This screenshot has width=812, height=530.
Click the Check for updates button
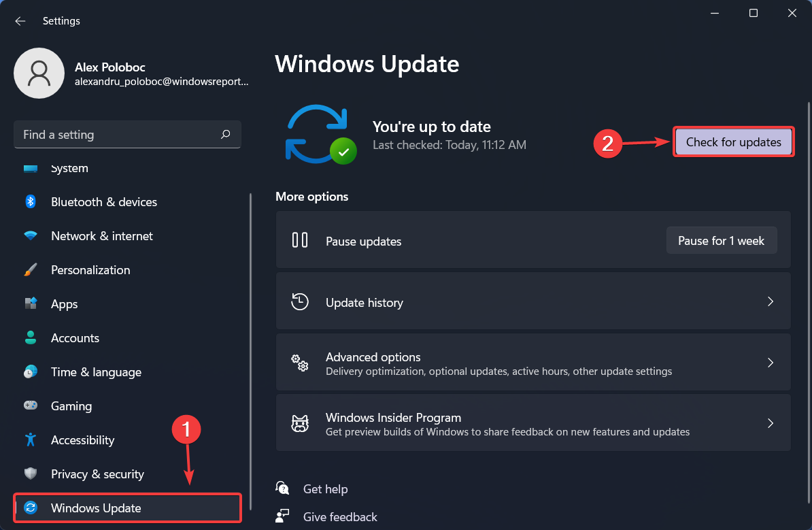pos(733,142)
